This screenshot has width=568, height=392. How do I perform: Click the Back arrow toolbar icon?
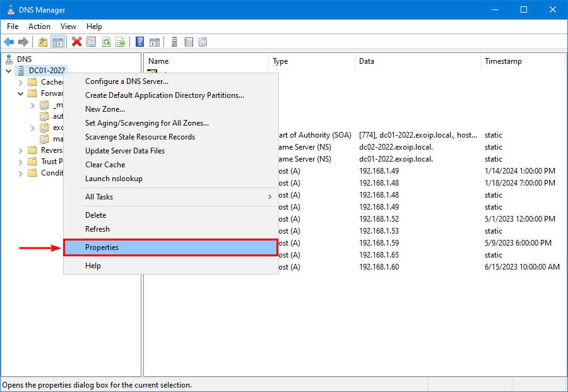pyautogui.click(x=9, y=42)
